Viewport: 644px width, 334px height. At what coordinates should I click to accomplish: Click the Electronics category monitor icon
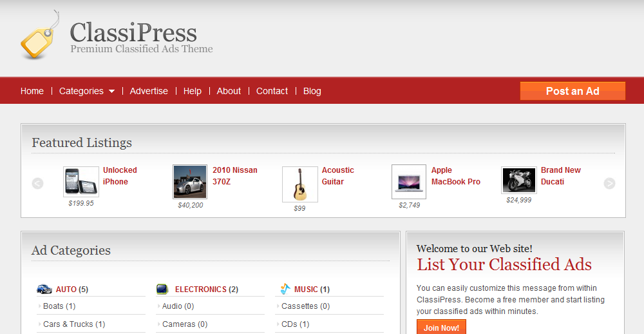(x=162, y=289)
